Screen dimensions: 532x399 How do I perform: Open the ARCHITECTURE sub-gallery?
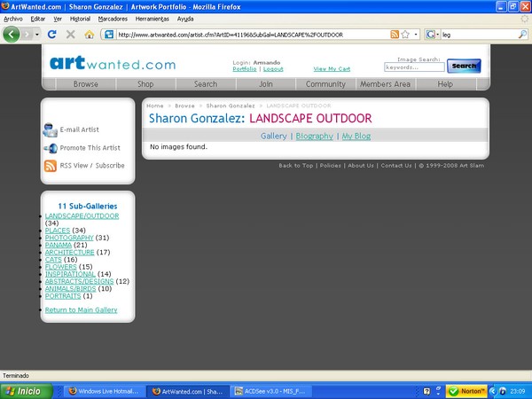point(69,253)
